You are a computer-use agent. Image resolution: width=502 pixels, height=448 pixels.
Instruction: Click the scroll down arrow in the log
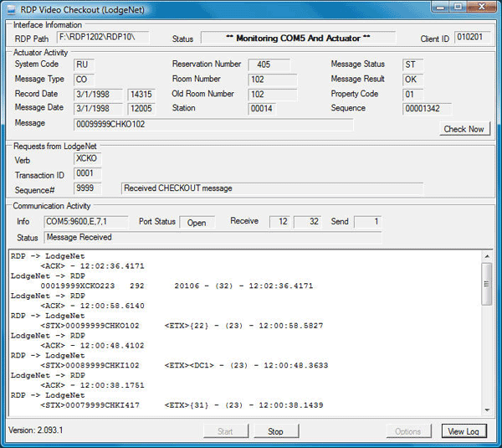487,409
